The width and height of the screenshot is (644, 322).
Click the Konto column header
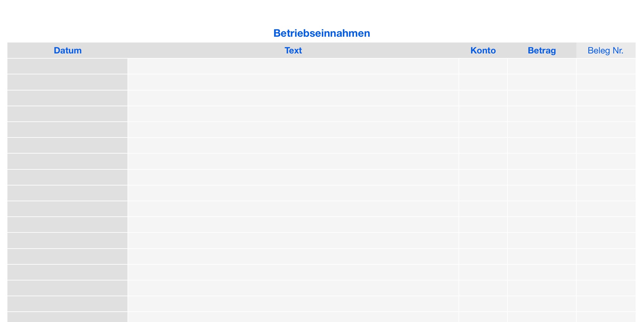click(483, 51)
